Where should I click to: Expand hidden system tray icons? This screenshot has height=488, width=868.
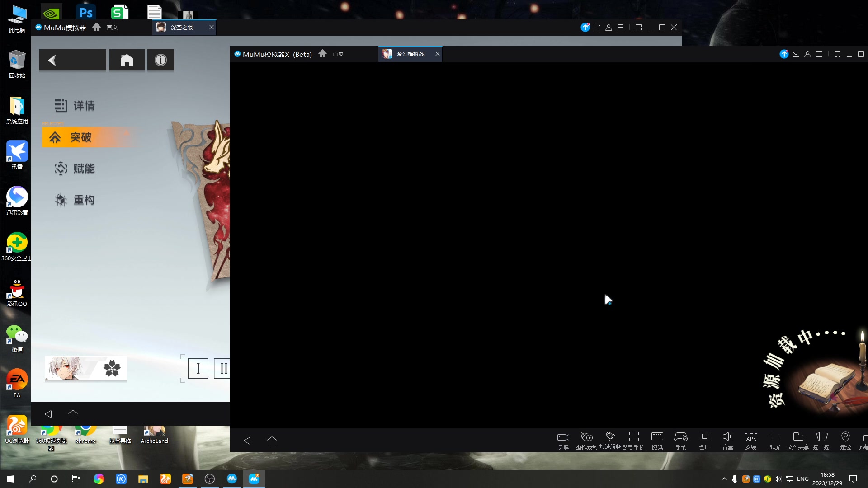click(x=723, y=479)
